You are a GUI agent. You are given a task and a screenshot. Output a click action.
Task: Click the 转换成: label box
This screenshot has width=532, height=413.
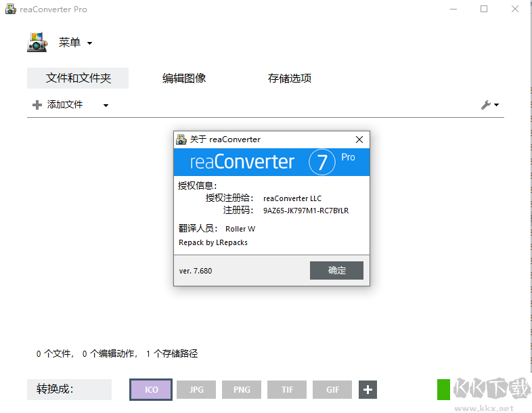click(x=69, y=389)
